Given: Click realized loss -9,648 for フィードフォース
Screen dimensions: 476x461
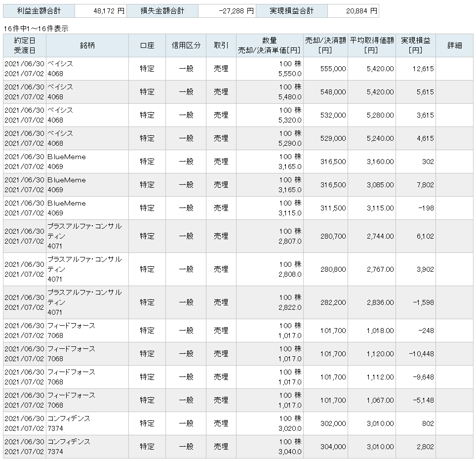Looking at the screenshot, I should pyautogui.click(x=424, y=377).
